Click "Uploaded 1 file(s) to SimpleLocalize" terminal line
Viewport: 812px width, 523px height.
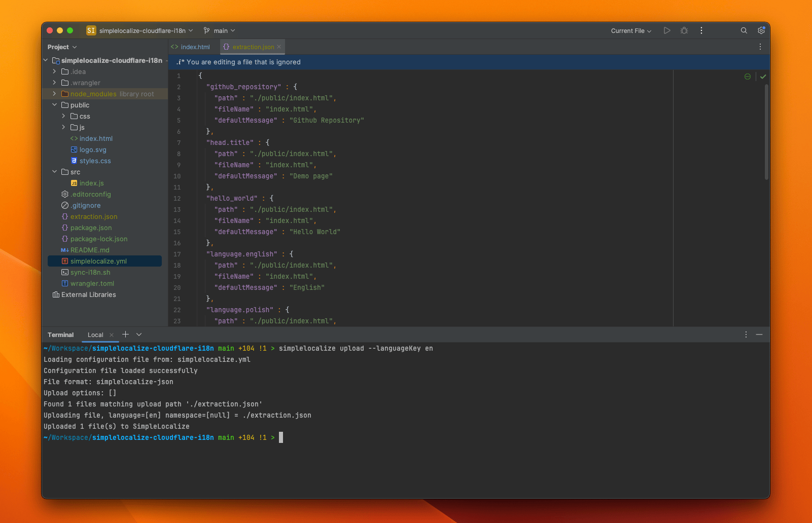click(117, 426)
